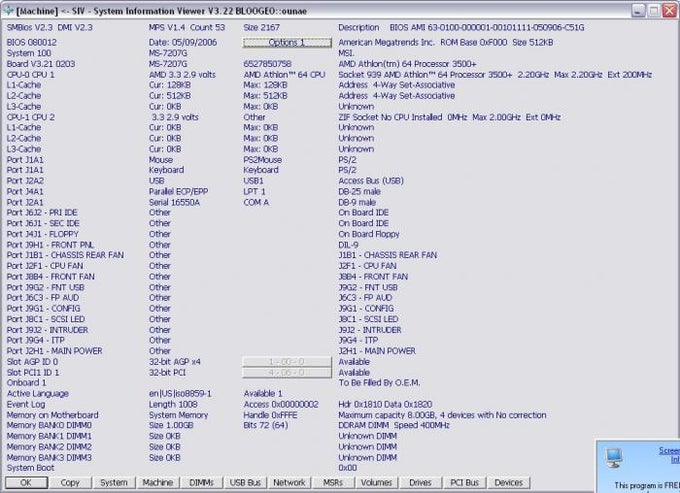Open the MSRs view button
680x493 pixels.
point(333,483)
